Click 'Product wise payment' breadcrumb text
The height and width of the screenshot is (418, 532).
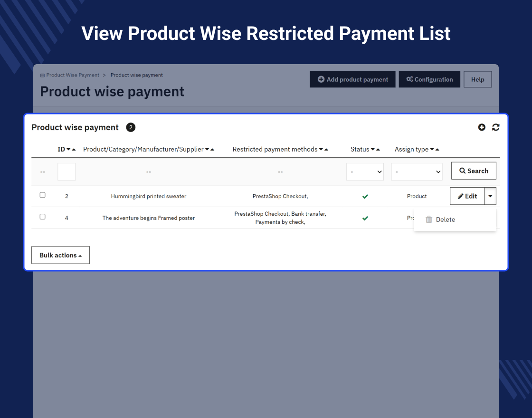[136, 75]
